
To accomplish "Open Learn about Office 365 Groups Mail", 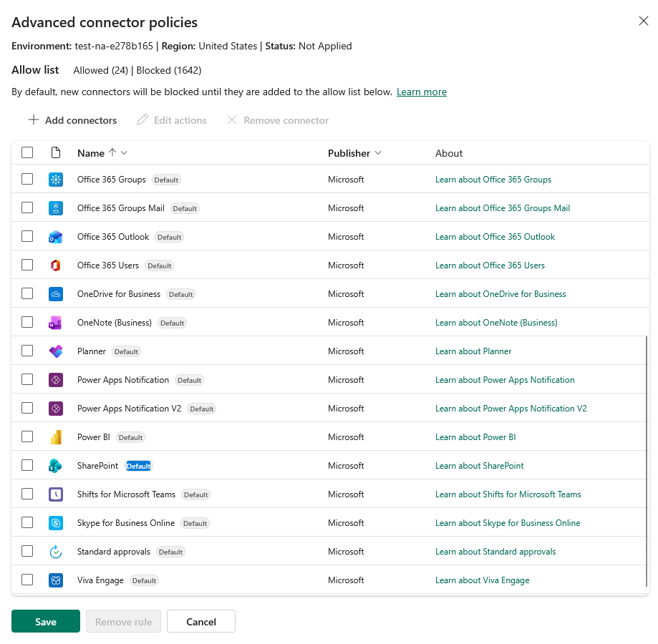I will tap(503, 208).
